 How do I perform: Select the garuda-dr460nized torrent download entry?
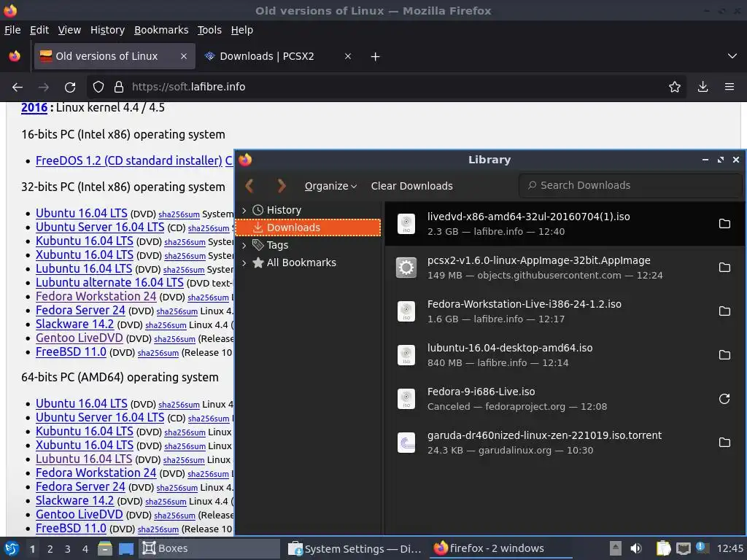point(565,443)
